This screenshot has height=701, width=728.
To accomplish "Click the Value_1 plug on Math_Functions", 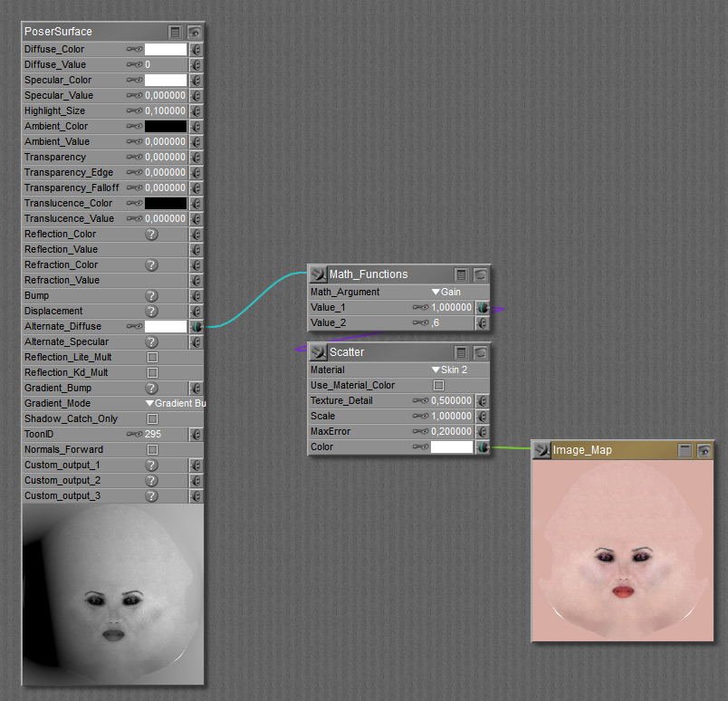I will [483, 308].
